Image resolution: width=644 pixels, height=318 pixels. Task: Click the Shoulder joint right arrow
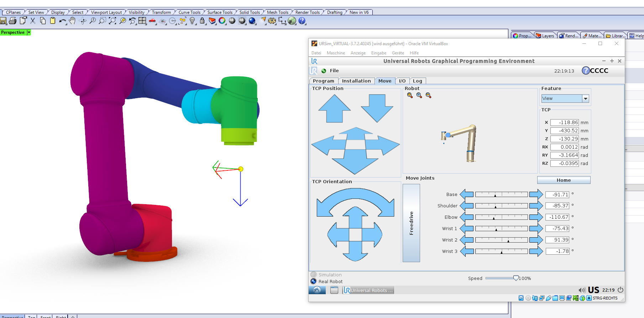(x=536, y=206)
